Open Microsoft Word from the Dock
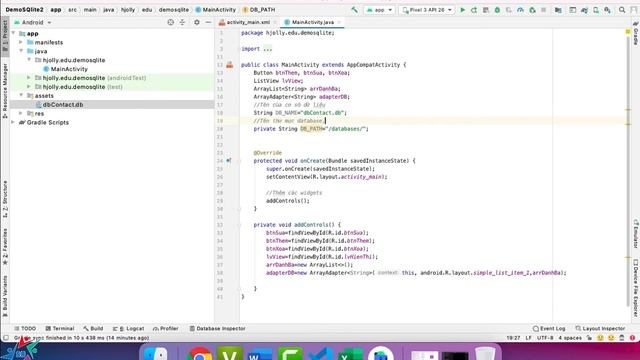Image resolution: width=640 pixels, height=360 pixels. pyautogui.click(x=260, y=353)
